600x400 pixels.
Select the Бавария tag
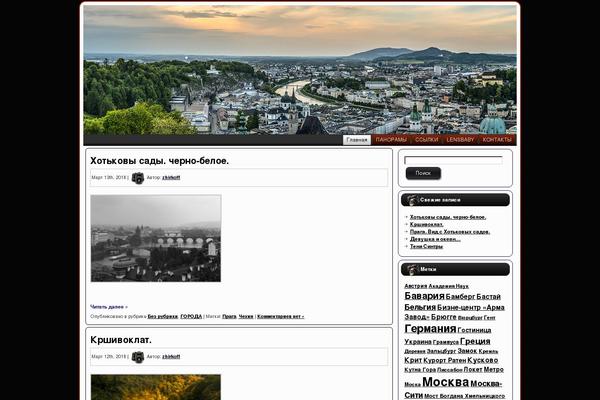pyautogui.click(x=424, y=296)
